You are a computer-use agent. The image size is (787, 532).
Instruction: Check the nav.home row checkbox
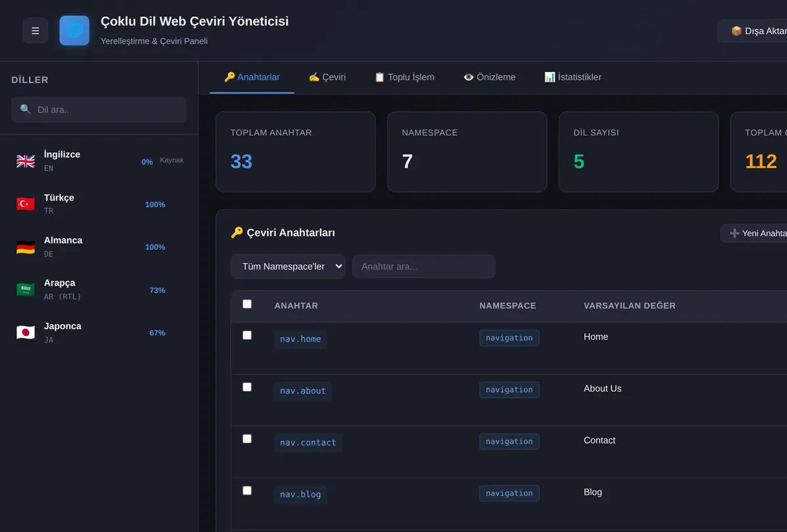(x=247, y=335)
